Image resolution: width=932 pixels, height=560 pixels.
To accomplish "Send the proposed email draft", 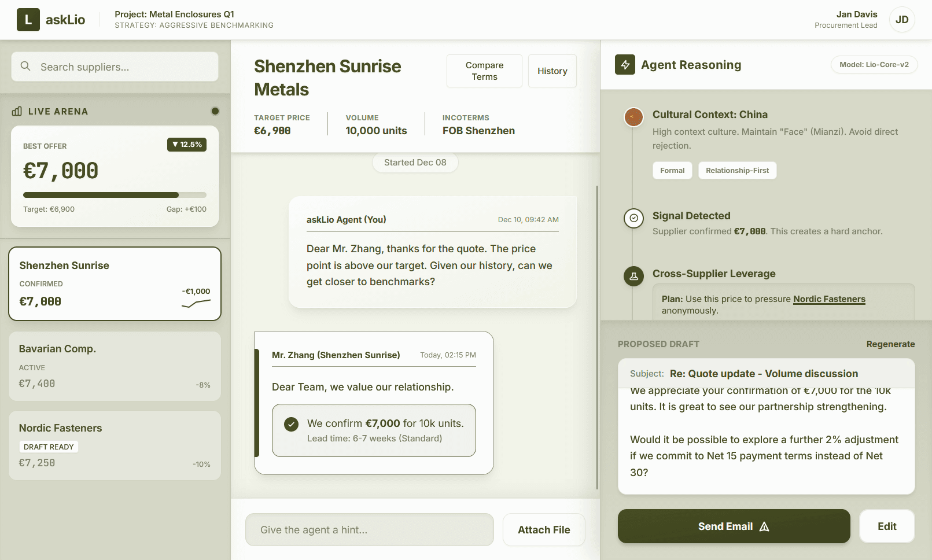I will click(734, 526).
